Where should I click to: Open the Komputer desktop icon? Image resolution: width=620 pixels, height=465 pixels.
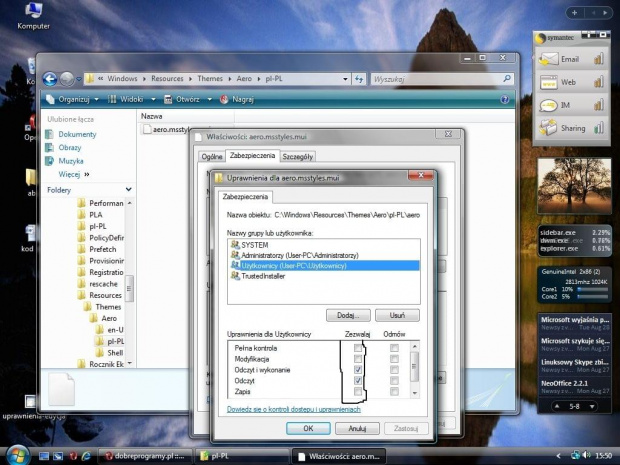34,16
